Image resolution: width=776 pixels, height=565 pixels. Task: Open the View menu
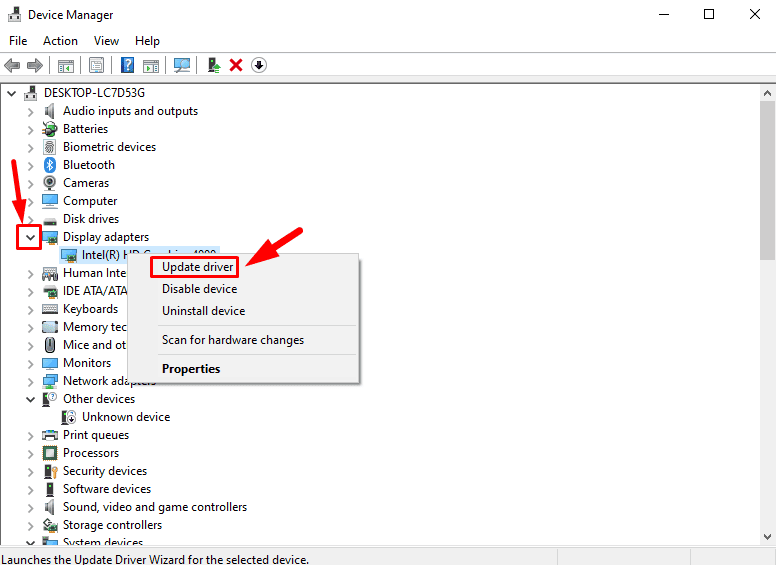click(x=106, y=41)
